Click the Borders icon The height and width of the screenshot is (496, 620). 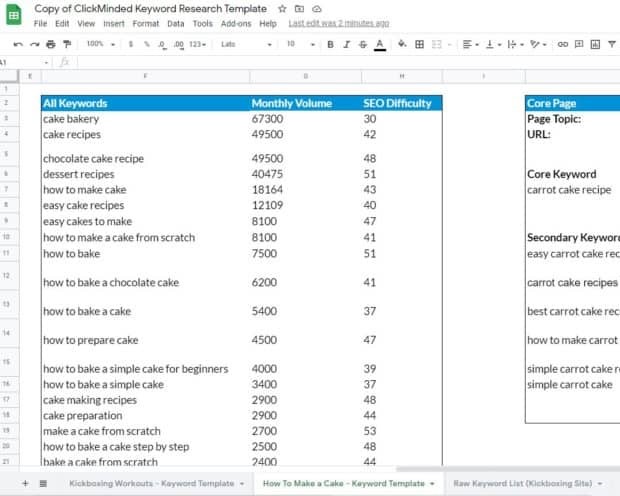[419, 44]
